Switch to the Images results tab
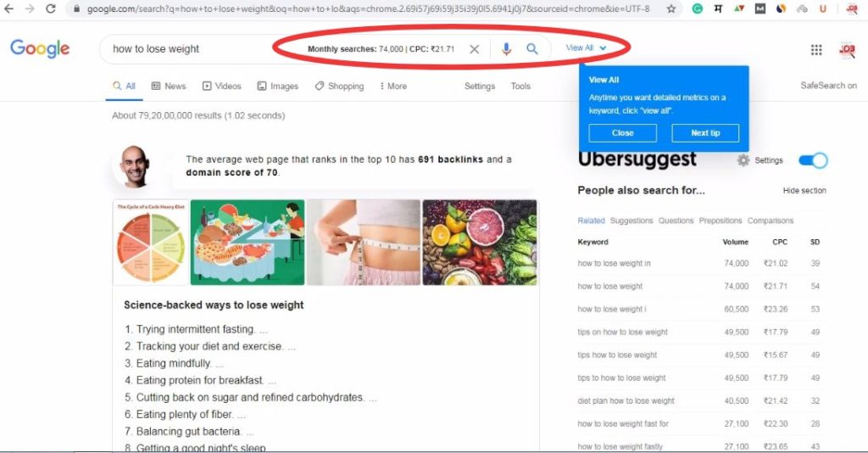868x453 pixels. point(278,87)
